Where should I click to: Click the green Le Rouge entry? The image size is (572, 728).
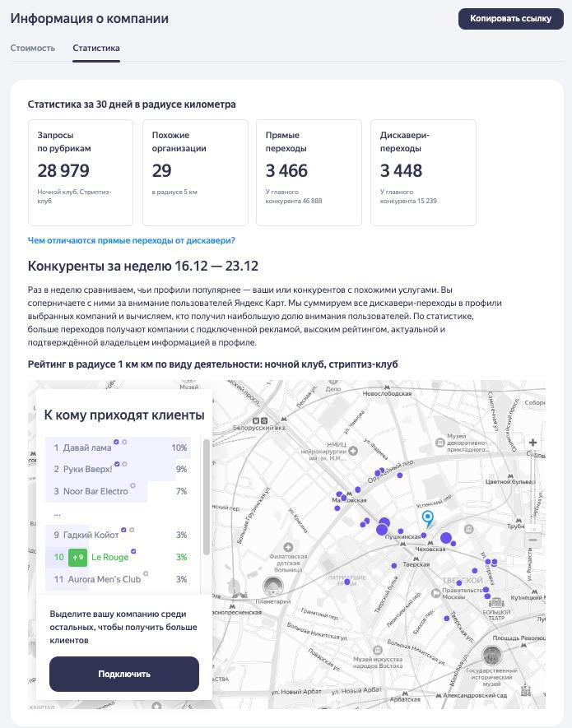click(109, 557)
